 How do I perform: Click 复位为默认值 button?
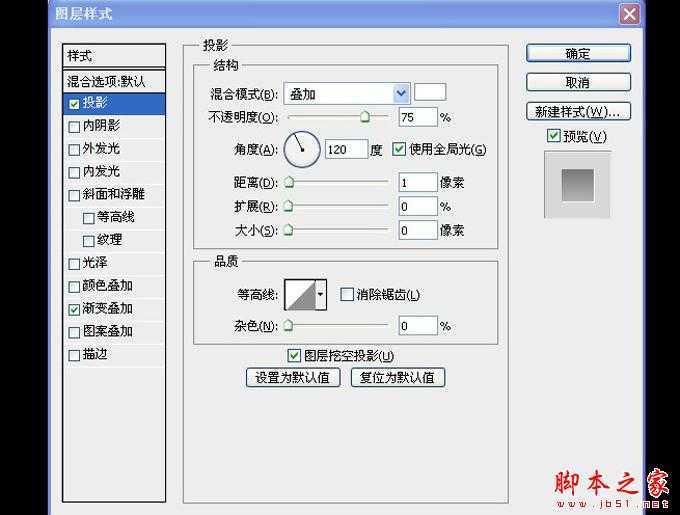[x=398, y=377]
